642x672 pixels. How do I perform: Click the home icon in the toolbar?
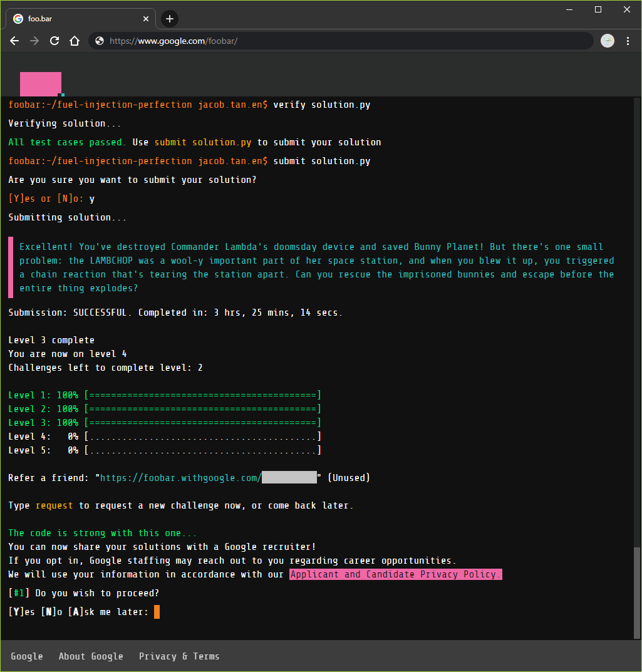coord(75,41)
